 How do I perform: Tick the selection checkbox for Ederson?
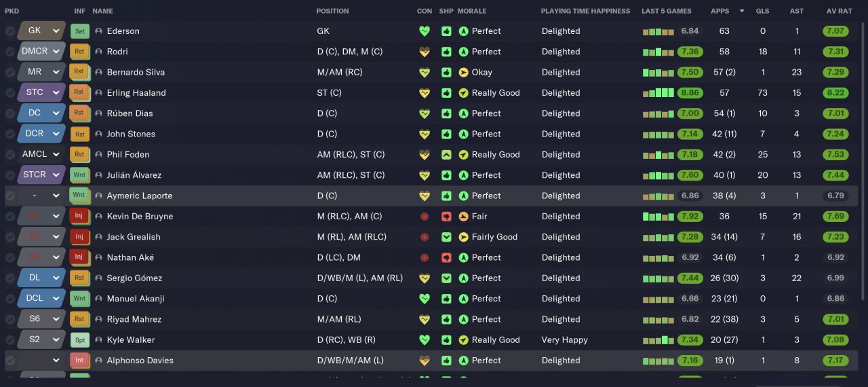coord(10,31)
